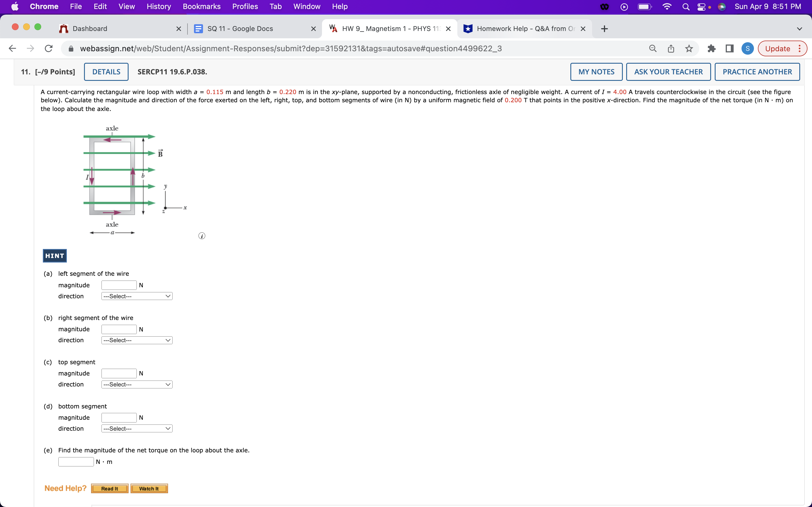Viewport: 812px width, 507px height.
Task: Share the page using the share icon
Action: (x=670, y=48)
